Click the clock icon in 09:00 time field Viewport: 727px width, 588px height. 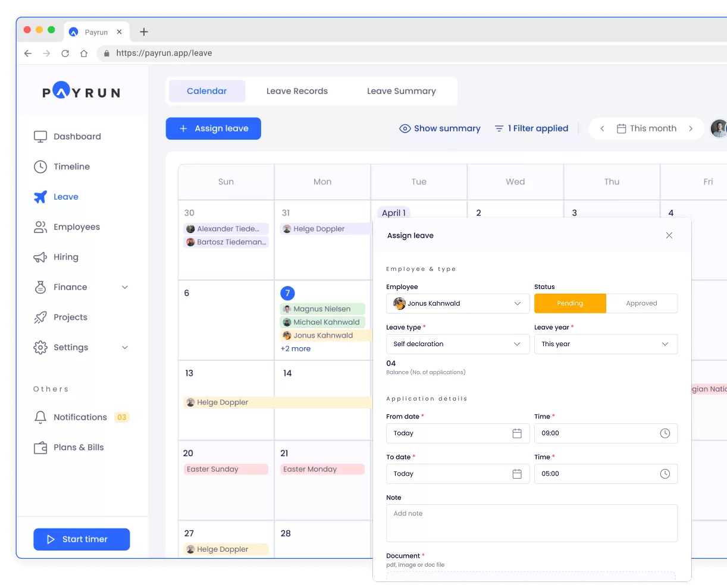(x=665, y=433)
